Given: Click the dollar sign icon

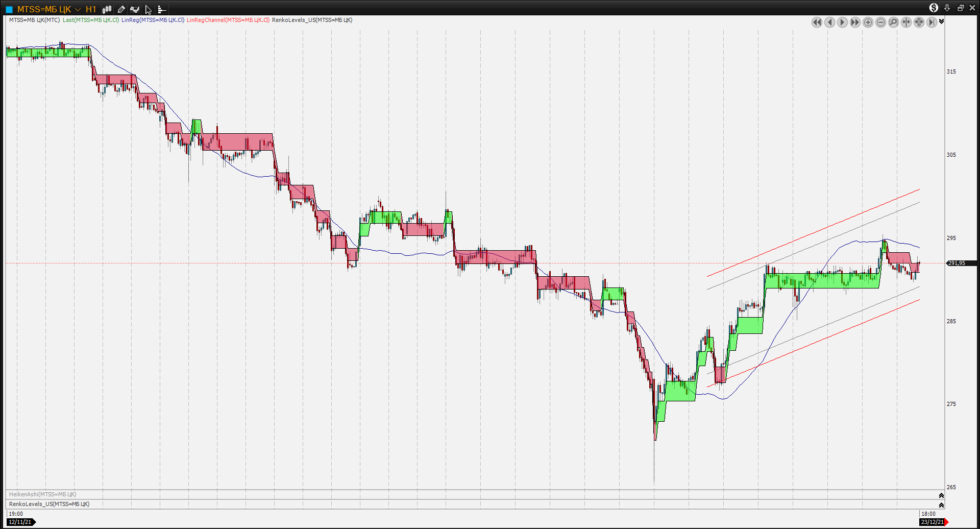Looking at the screenshot, I should point(934,8).
